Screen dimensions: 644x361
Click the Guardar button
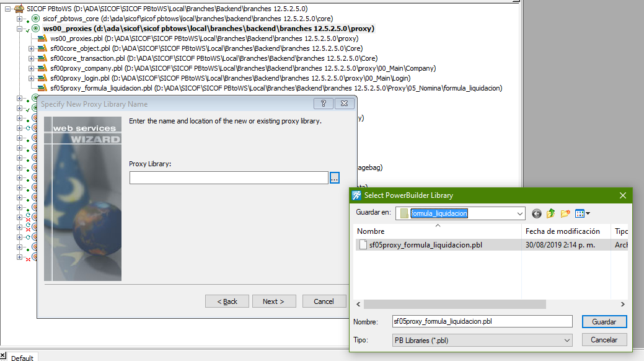pos(604,322)
